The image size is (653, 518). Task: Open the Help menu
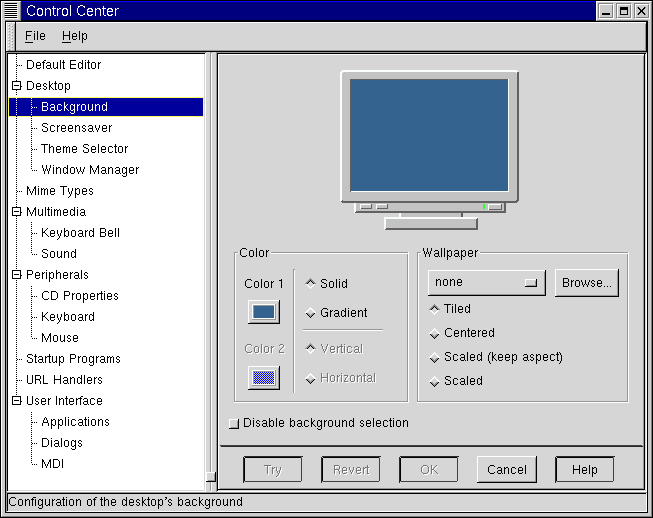point(74,36)
